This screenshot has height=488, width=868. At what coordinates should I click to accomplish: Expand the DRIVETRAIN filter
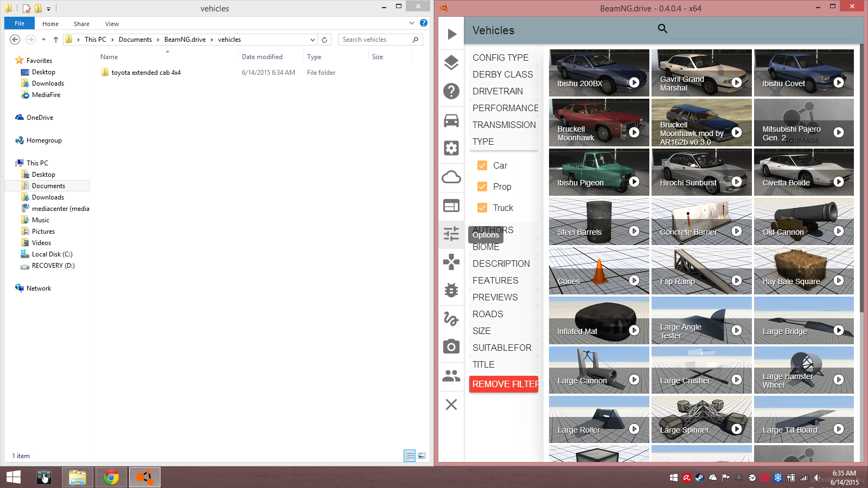pyautogui.click(x=503, y=91)
